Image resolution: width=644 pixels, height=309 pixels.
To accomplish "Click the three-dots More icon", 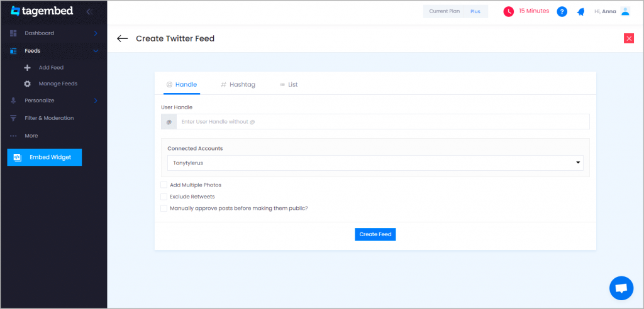I will coord(13,136).
